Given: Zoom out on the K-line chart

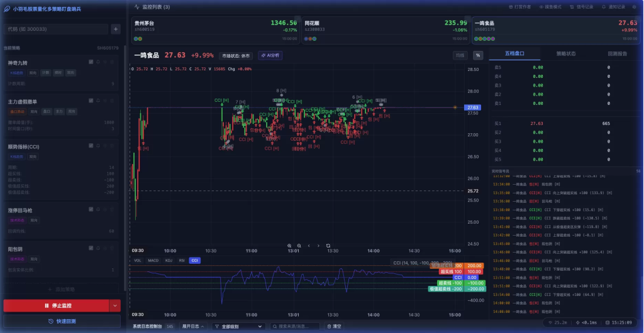Looking at the screenshot, I should 299,246.
